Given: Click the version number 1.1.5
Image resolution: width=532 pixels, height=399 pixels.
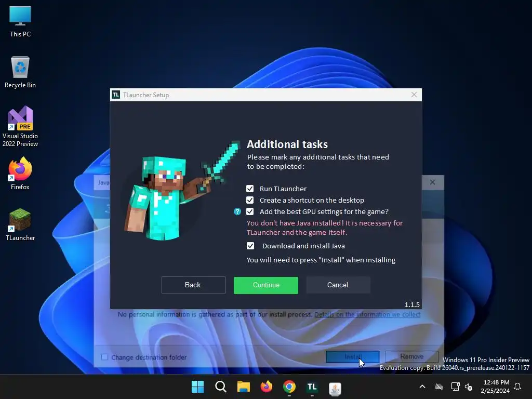Looking at the screenshot, I should (x=412, y=304).
